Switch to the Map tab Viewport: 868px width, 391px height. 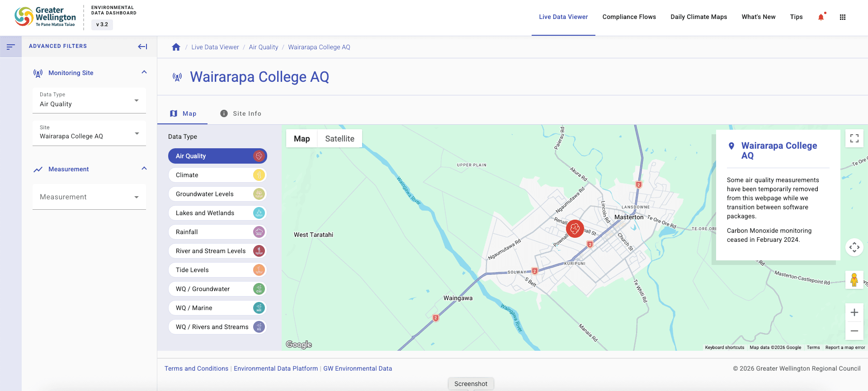[x=183, y=113]
